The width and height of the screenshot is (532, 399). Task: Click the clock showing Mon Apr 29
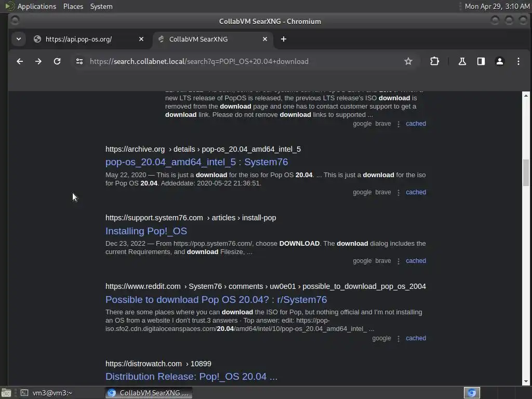[497, 6]
